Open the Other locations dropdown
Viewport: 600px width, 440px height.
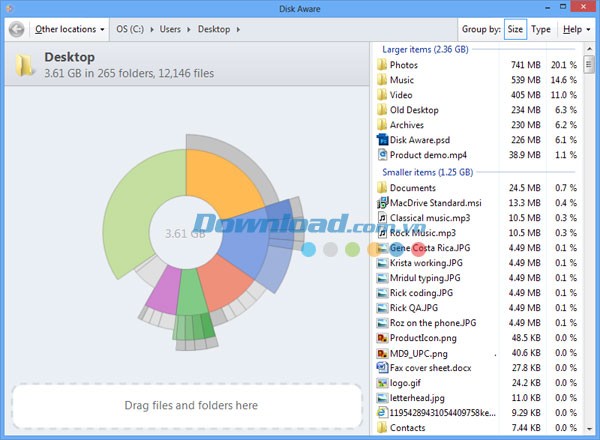70,29
